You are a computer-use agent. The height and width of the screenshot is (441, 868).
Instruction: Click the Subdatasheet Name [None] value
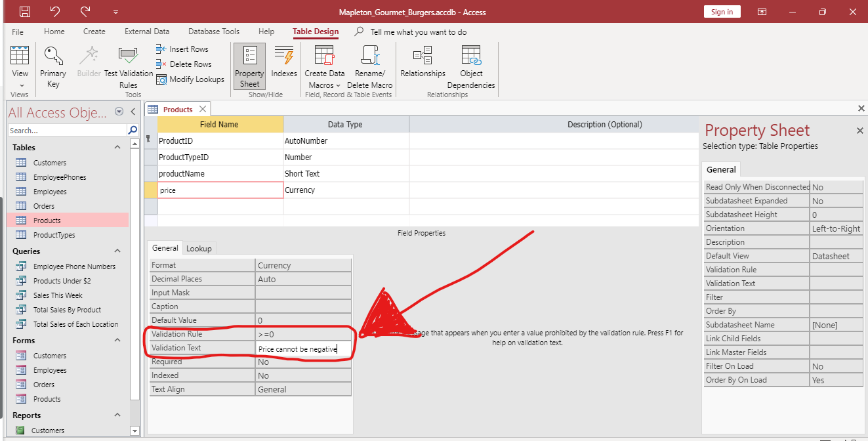point(837,325)
